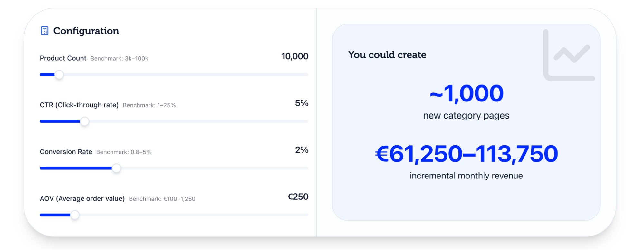
Task: Select the CTR slider handle
Action: (x=84, y=122)
